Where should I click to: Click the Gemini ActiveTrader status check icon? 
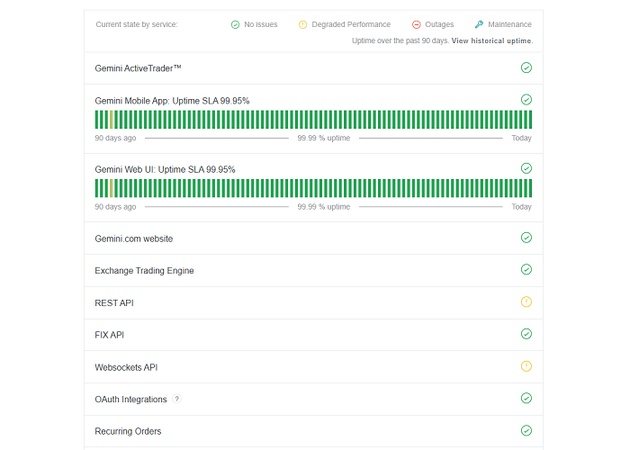pyautogui.click(x=526, y=68)
